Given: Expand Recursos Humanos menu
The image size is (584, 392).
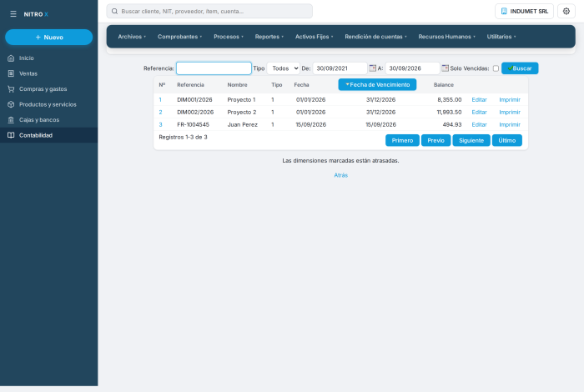Looking at the screenshot, I should click(x=446, y=37).
